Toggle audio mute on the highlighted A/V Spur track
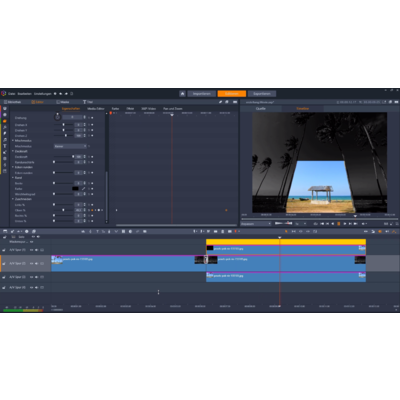This screenshot has height=400, width=400. coord(37,263)
